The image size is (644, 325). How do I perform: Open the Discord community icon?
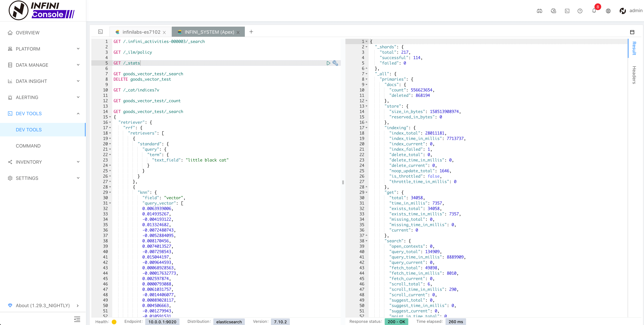click(x=539, y=11)
